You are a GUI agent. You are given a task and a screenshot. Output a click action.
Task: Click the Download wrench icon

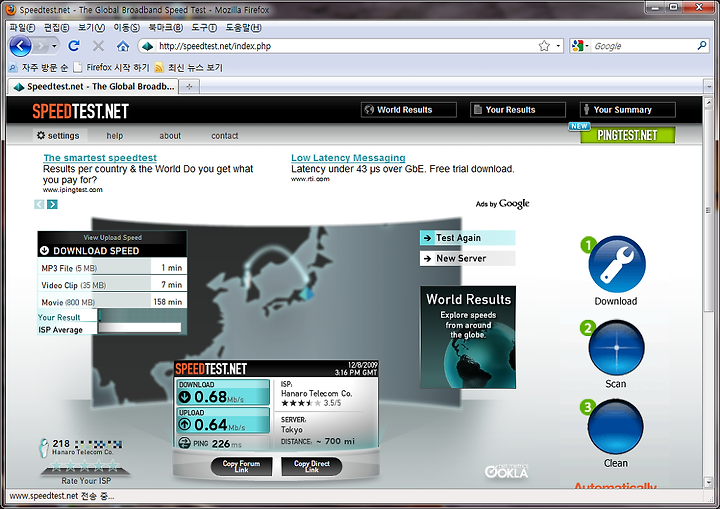616,265
